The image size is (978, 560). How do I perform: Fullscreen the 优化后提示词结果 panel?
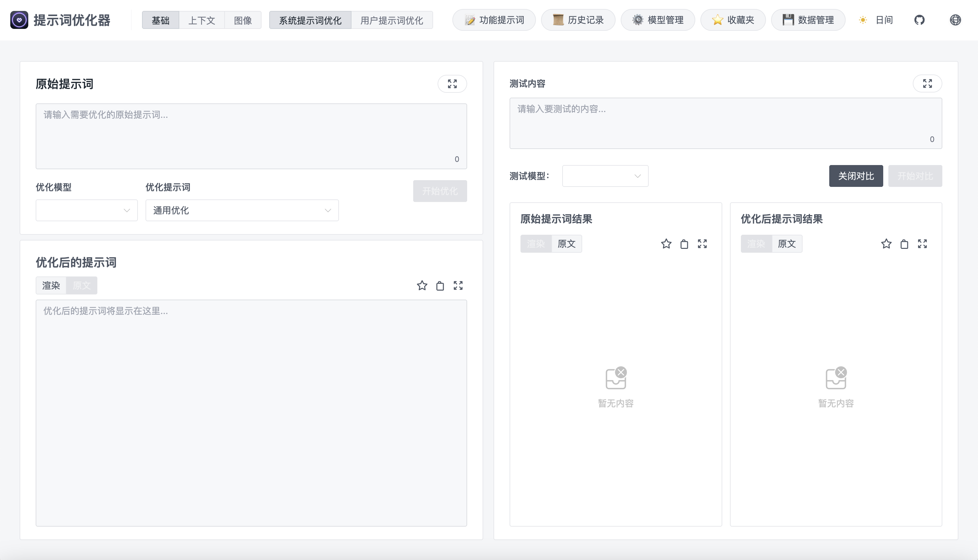tap(923, 243)
